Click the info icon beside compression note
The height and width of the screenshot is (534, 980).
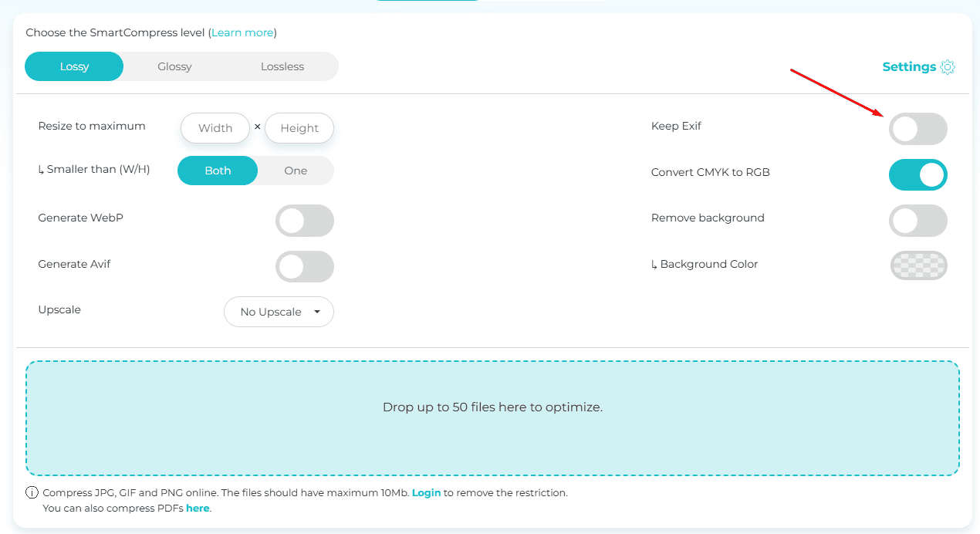click(x=32, y=492)
